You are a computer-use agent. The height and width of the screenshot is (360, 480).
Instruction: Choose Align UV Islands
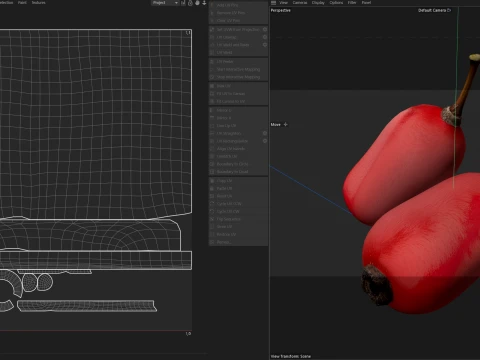(238, 149)
